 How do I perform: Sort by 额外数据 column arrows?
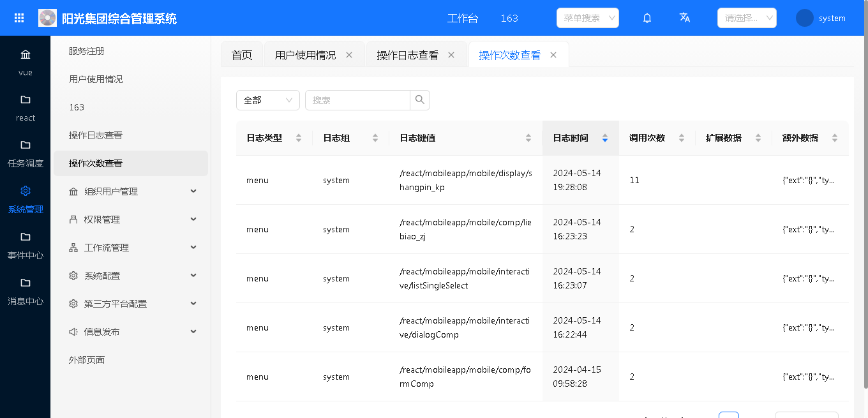(834, 138)
